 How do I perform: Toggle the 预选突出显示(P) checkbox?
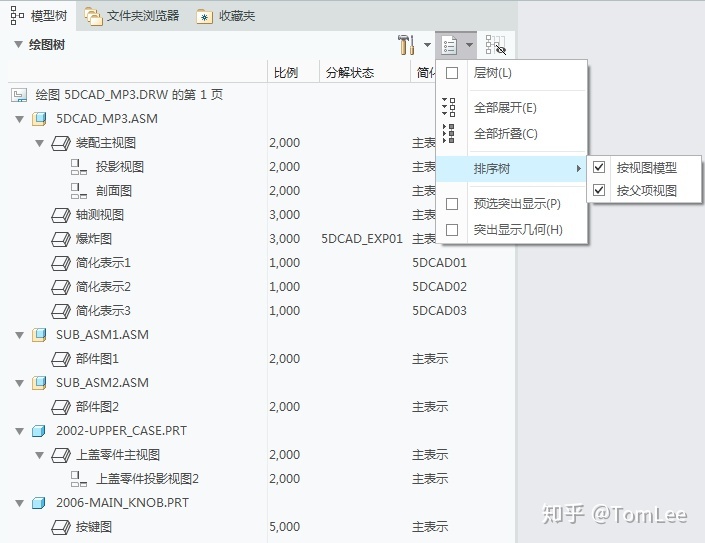click(452, 204)
